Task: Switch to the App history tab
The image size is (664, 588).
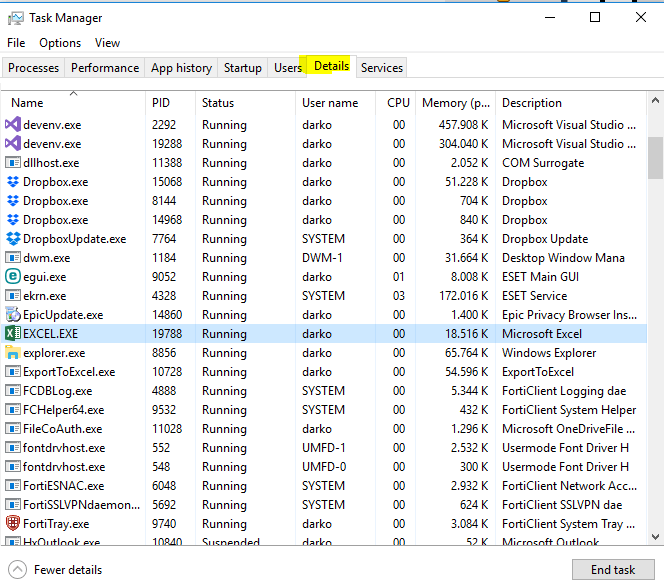Action: (181, 68)
